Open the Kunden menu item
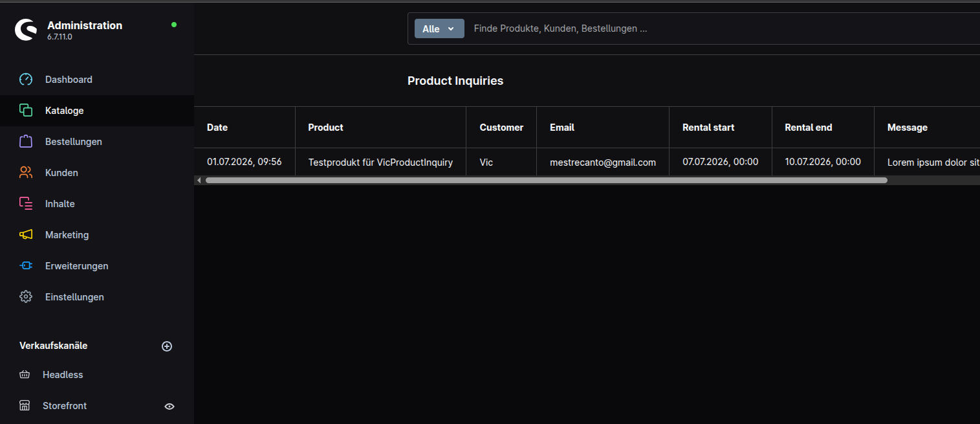This screenshot has height=424, width=980. pyautogui.click(x=97, y=173)
